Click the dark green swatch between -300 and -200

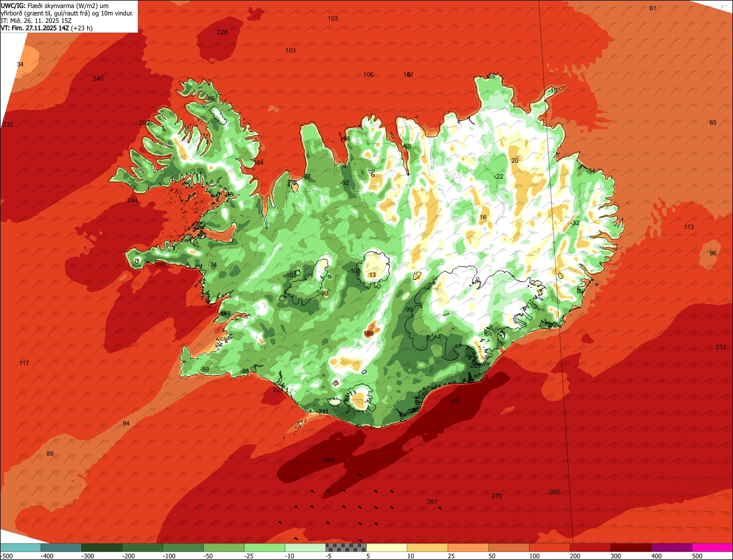[x=101, y=547]
